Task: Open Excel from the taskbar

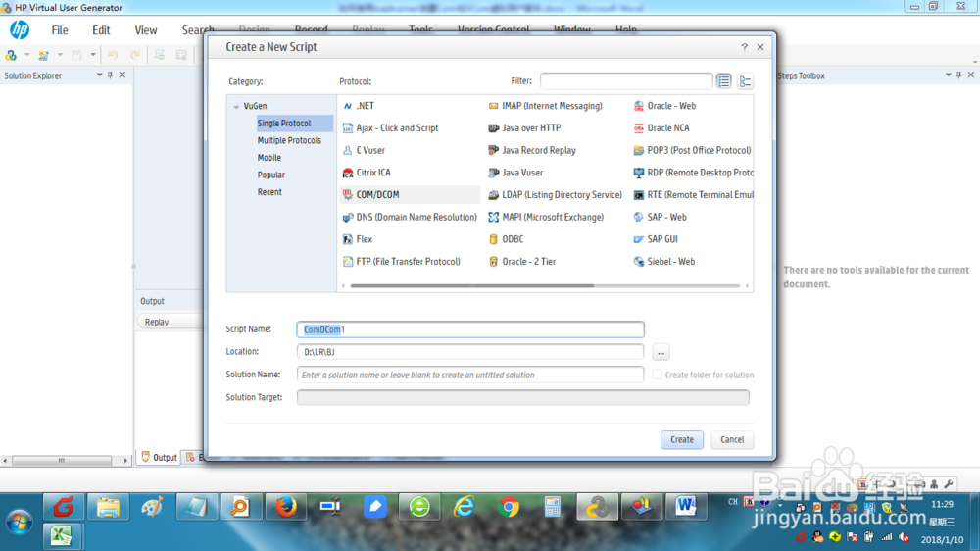Action: point(62,536)
